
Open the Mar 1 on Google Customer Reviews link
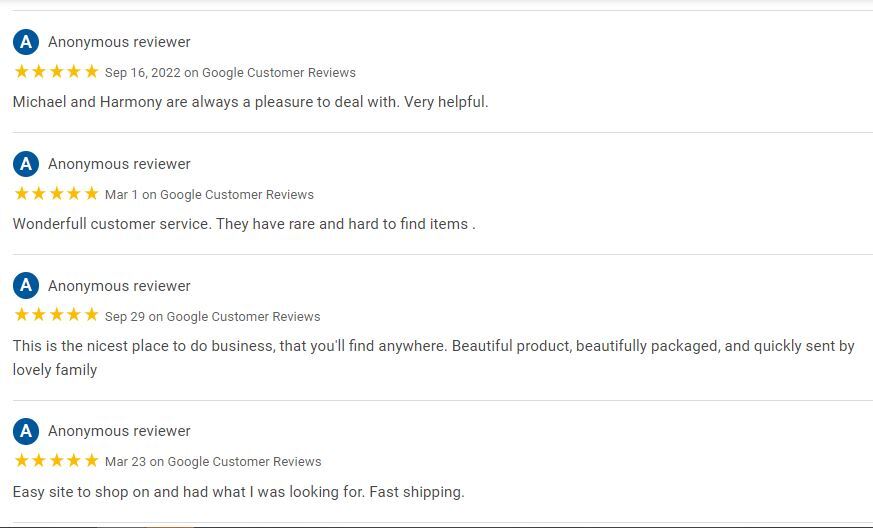click(x=209, y=194)
